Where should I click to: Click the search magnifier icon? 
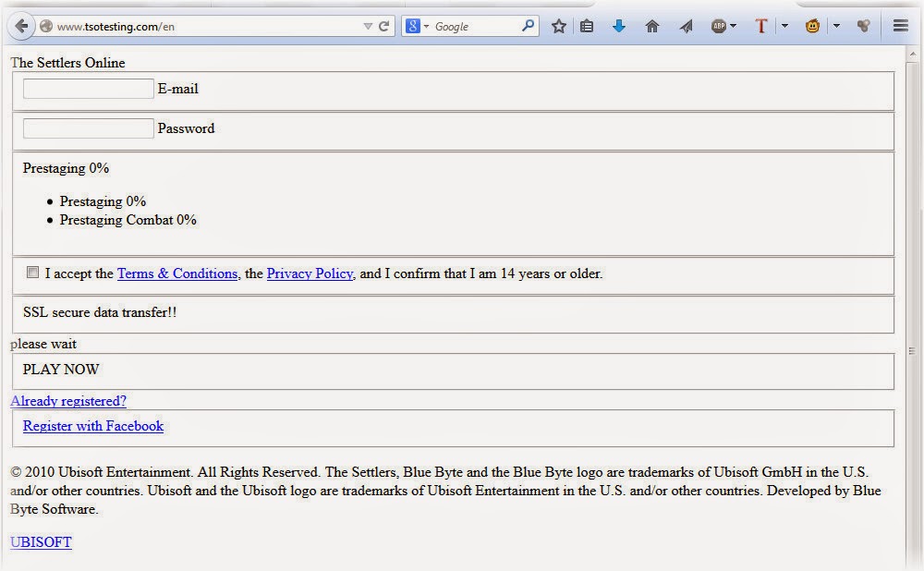tap(528, 26)
